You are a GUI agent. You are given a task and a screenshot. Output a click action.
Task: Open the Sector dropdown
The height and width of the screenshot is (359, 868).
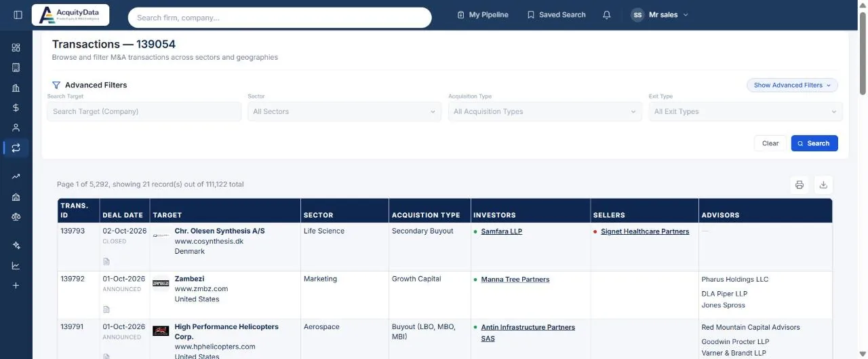(344, 112)
